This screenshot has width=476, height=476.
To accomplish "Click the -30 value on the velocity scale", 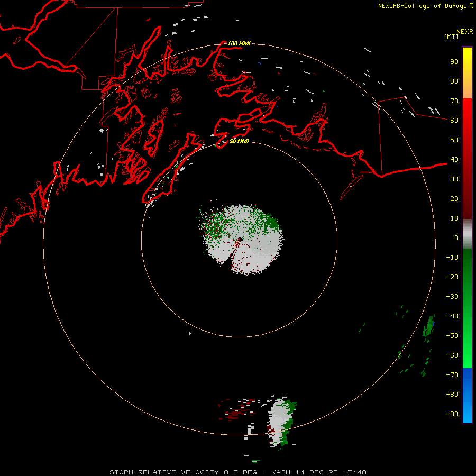I will [x=452, y=297].
